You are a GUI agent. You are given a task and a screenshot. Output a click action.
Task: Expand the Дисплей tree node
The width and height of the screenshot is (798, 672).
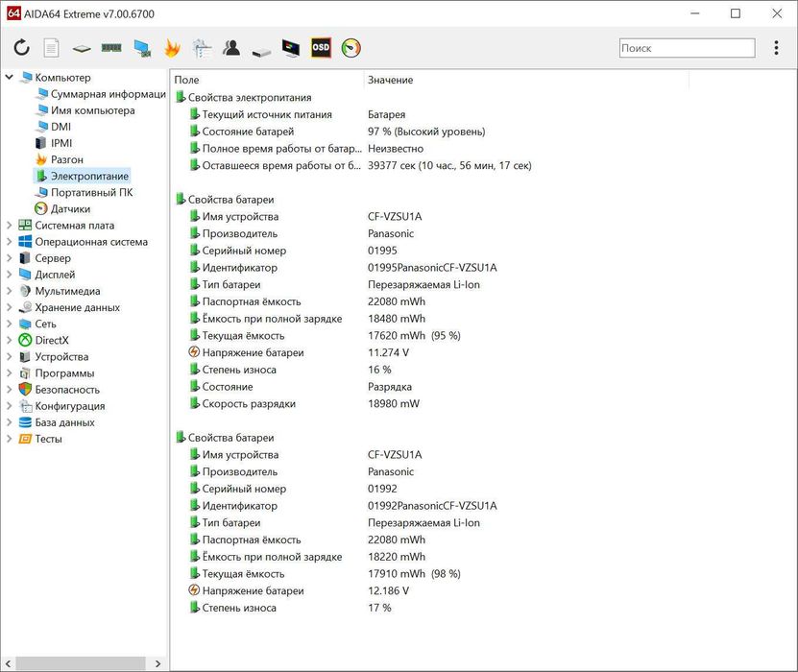click(x=10, y=275)
